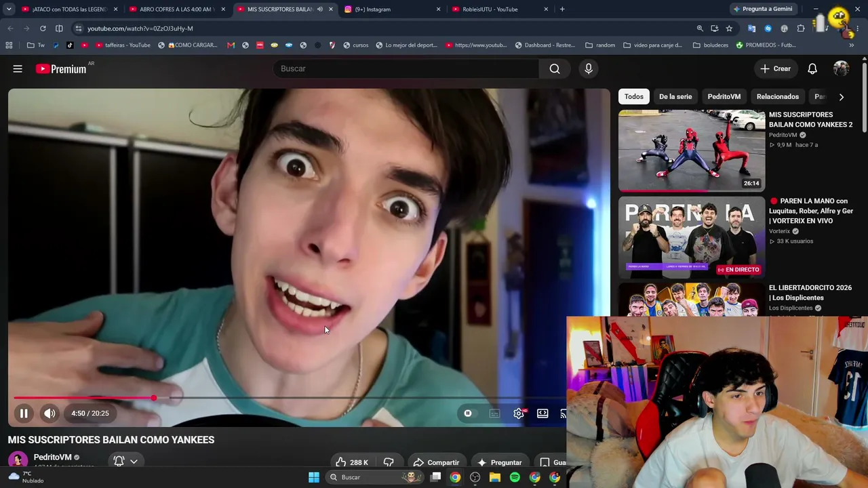Open a new browser tab

click(x=562, y=9)
